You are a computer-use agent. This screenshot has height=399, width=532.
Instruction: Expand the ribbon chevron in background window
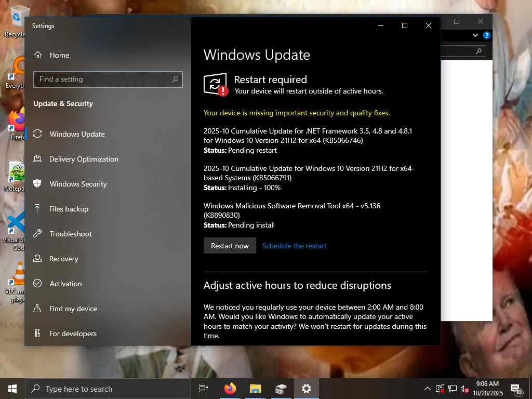(475, 35)
